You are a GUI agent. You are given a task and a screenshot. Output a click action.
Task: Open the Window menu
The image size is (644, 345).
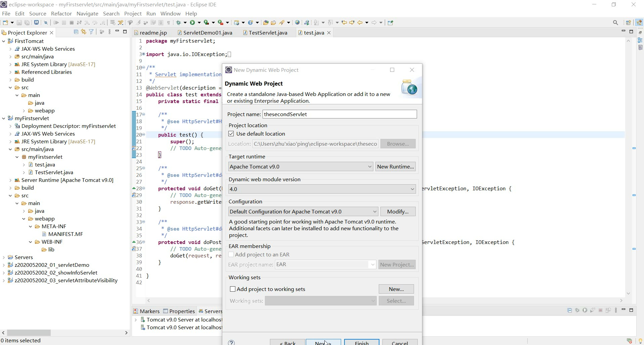pos(170,13)
